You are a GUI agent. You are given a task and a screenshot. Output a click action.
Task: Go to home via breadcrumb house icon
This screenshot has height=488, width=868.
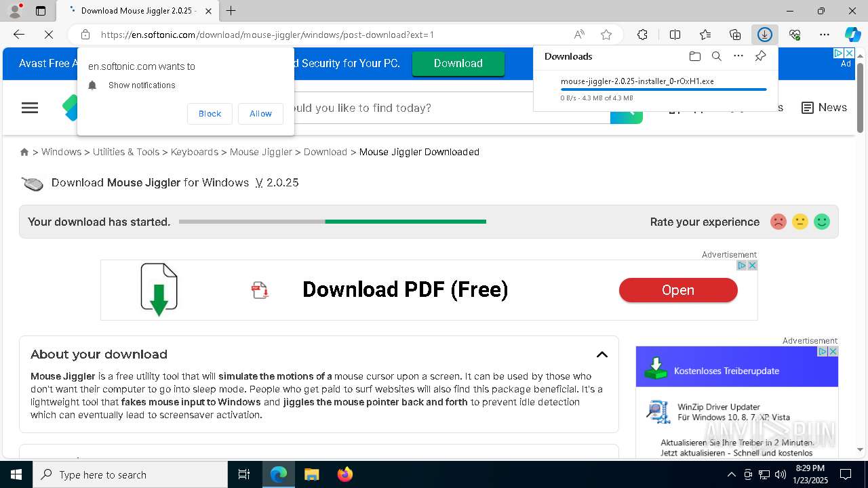[x=24, y=152]
